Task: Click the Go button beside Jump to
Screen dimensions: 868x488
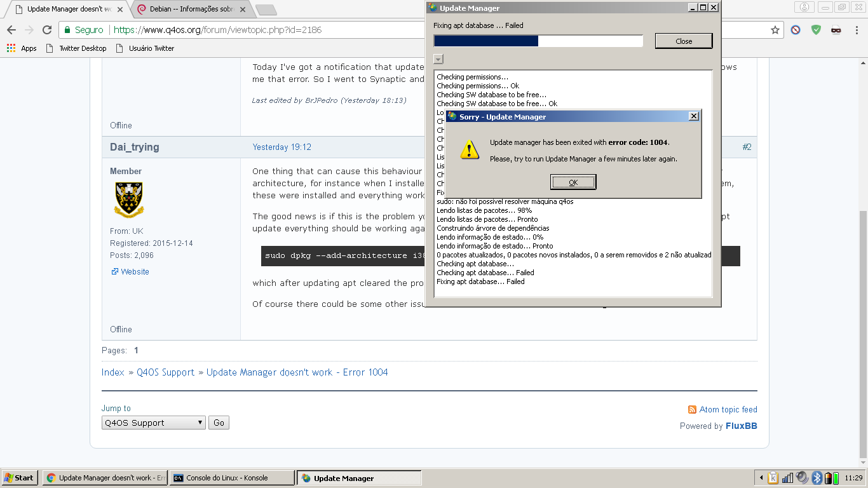Action: coord(219,423)
